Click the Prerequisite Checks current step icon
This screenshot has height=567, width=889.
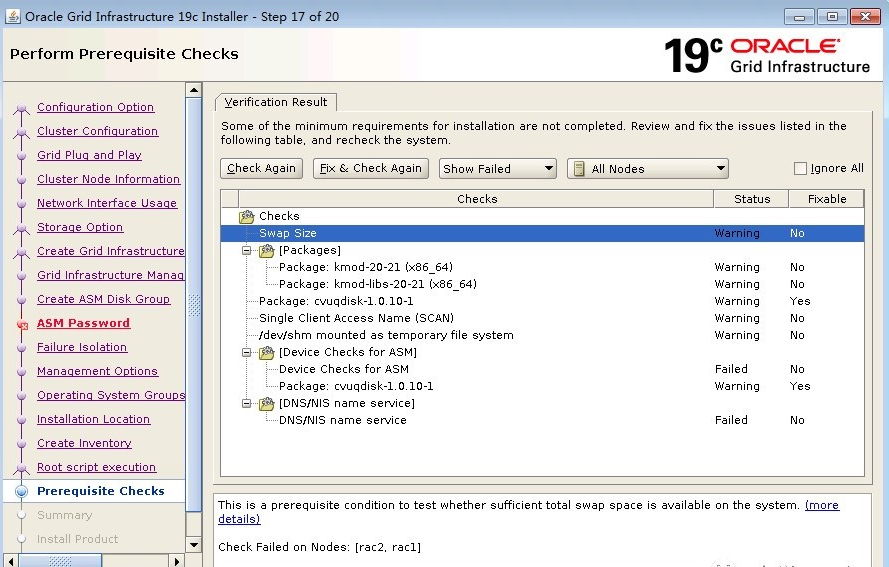click(21, 492)
